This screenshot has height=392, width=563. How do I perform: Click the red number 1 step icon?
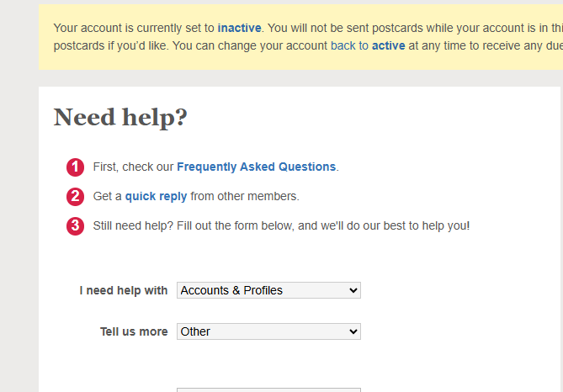click(x=76, y=167)
